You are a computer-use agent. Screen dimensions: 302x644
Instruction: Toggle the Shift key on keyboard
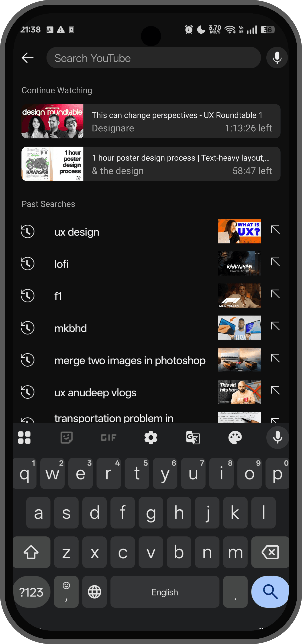tap(31, 552)
